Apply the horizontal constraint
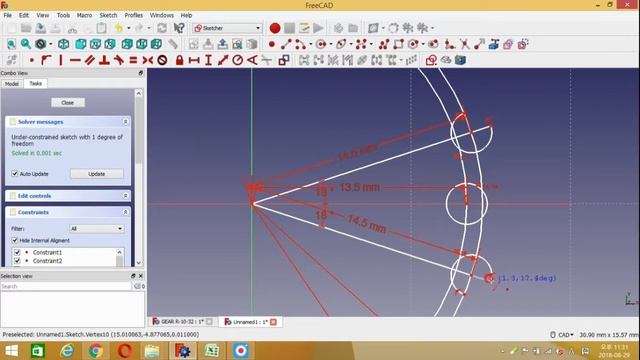 tap(75, 60)
